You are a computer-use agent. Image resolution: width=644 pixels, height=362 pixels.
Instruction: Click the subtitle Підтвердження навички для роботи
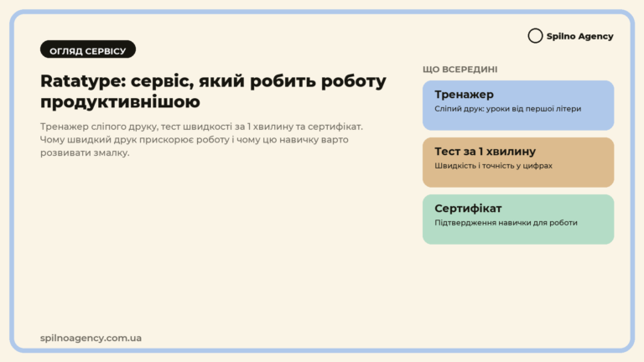coord(506,223)
